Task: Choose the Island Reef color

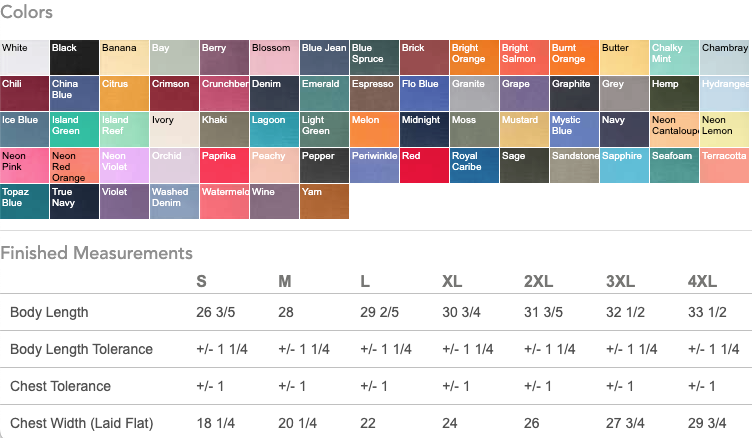Action: (x=124, y=129)
